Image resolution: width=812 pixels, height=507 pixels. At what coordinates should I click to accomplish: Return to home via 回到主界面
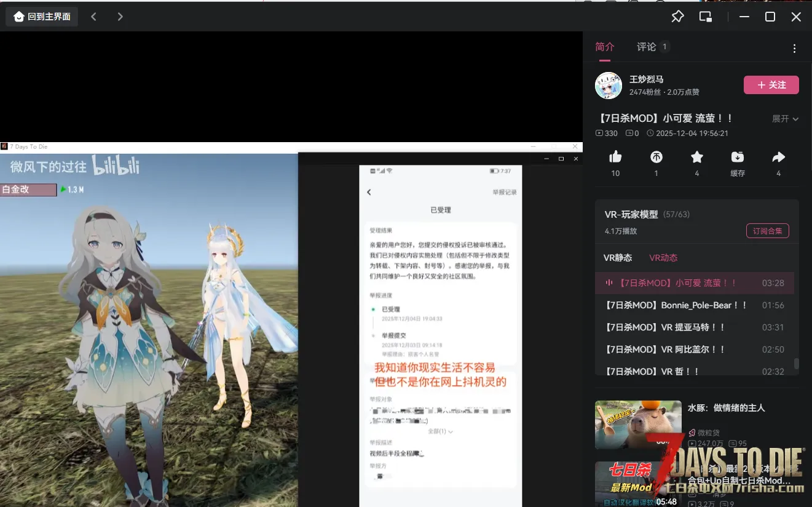pos(42,17)
